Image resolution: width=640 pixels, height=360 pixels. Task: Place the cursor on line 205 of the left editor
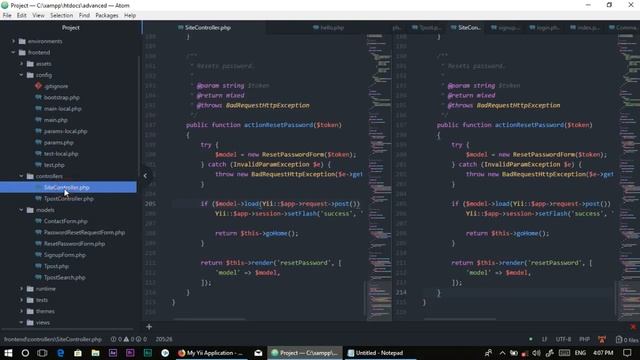point(266,204)
